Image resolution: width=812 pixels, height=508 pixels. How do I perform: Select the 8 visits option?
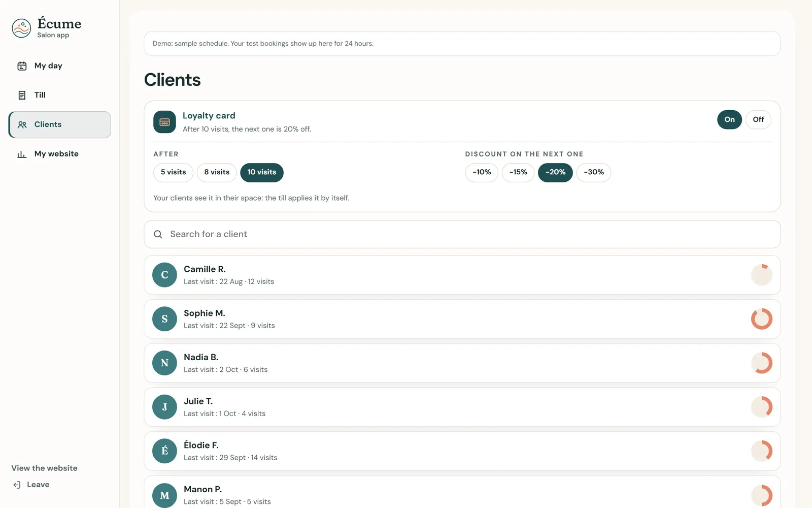pyautogui.click(x=217, y=173)
